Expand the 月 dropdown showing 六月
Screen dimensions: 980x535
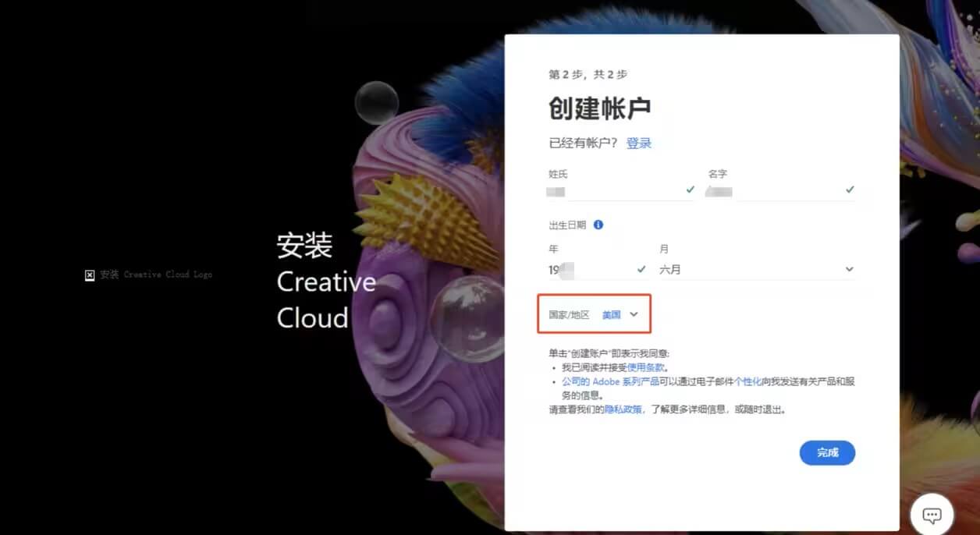pyautogui.click(x=757, y=269)
